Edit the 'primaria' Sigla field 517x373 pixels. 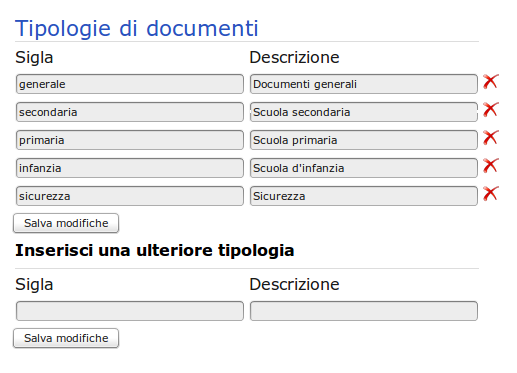[x=130, y=140]
